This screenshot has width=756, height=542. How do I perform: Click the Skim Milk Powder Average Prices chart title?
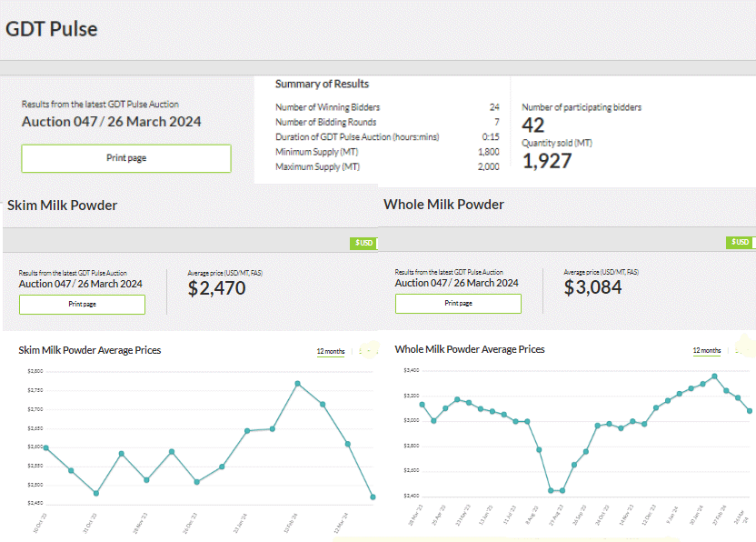pyautogui.click(x=90, y=350)
